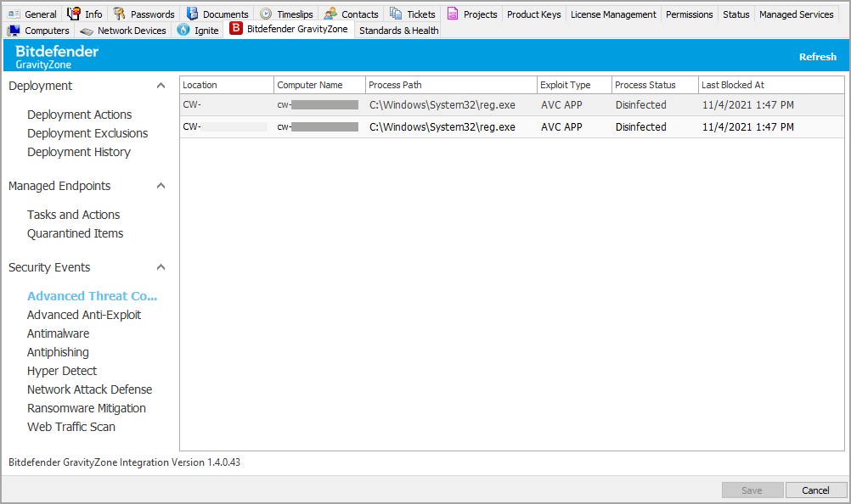Click the Ignite flame icon
Viewport: 851px width, 504px height.
[183, 30]
